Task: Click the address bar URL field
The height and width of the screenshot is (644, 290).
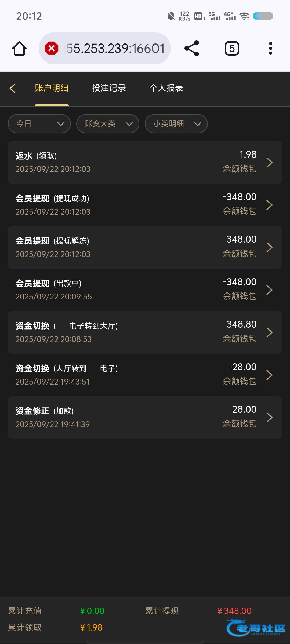Action: [115, 48]
